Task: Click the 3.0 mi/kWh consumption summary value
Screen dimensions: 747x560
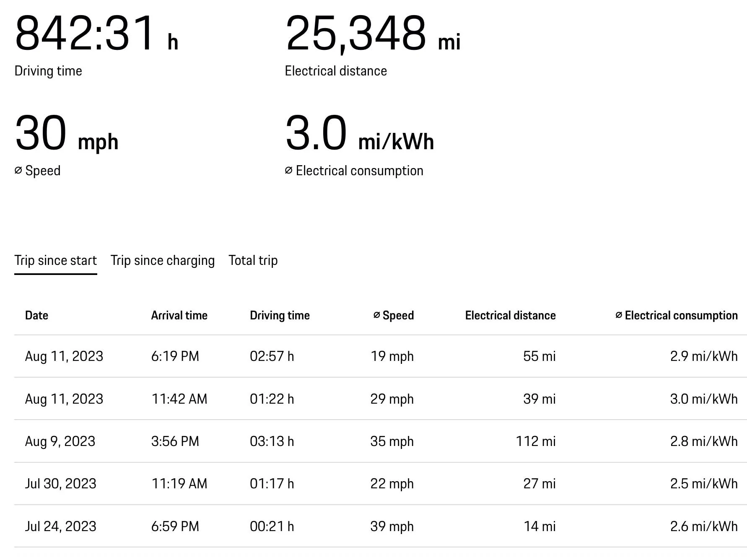Action: 359,133
